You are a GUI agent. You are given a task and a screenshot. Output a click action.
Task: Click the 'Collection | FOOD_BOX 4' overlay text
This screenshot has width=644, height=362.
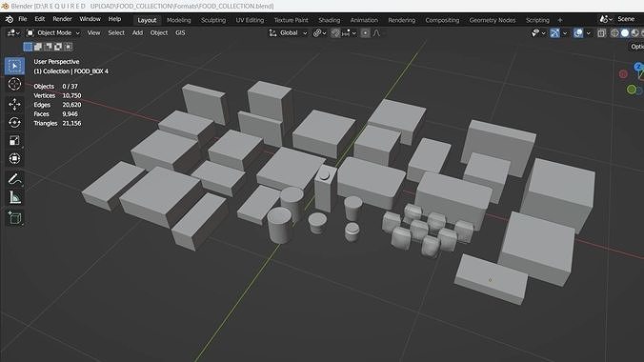pyautogui.click(x=75, y=71)
